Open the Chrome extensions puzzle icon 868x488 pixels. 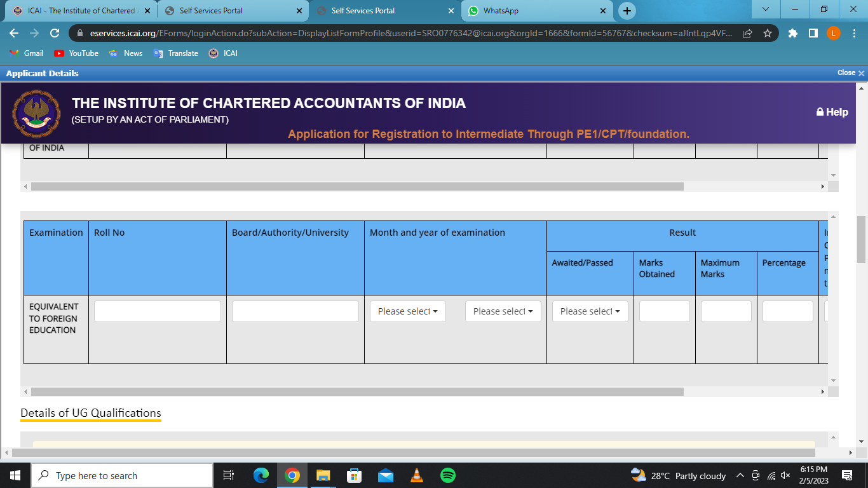[792, 33]
